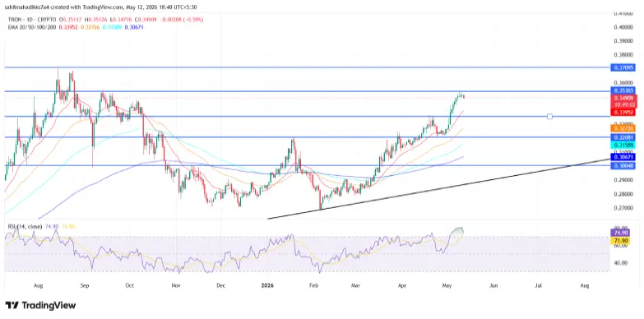Click the 40.00 RSI axis label
Viewport: 644px width, 319px height.
[621, 263]
